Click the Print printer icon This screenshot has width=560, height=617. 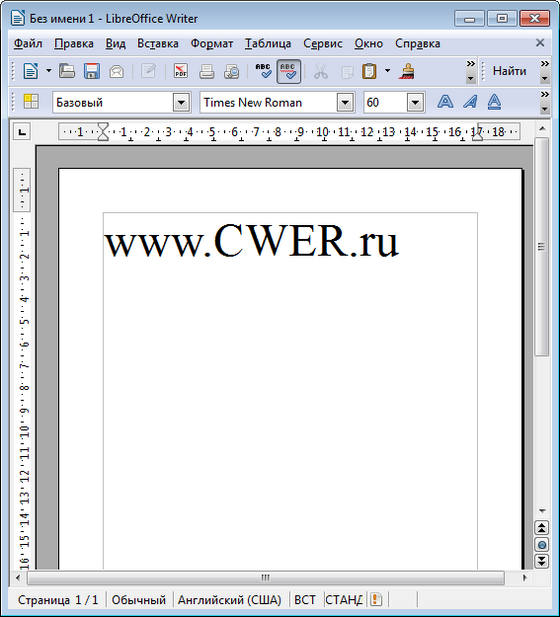(x=207, y=72)
